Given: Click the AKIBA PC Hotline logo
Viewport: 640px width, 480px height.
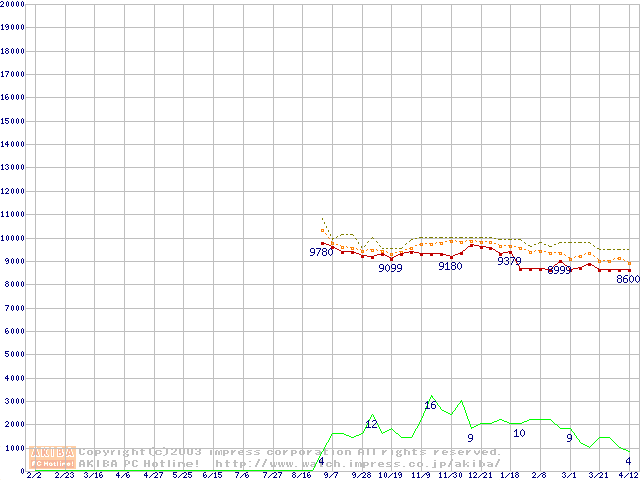Looking at the screenshot, I should (x=53, y=458).
